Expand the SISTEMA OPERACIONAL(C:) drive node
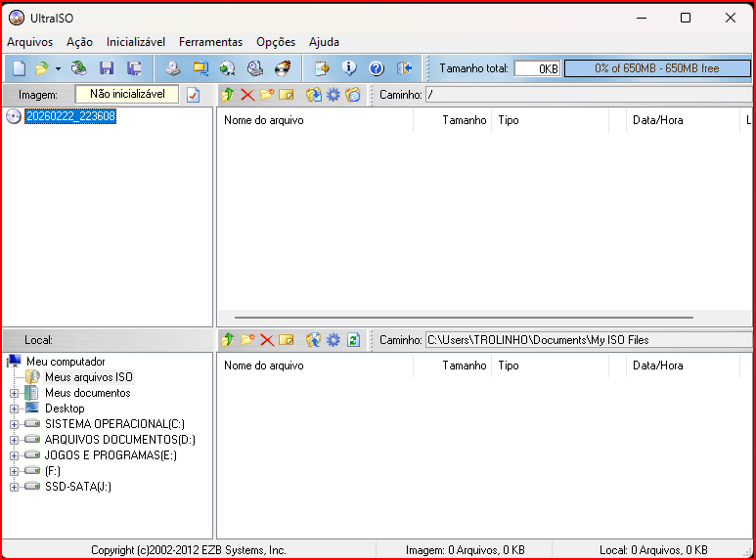The height and width of the screenshot is (560, 756). pos(14,424)
